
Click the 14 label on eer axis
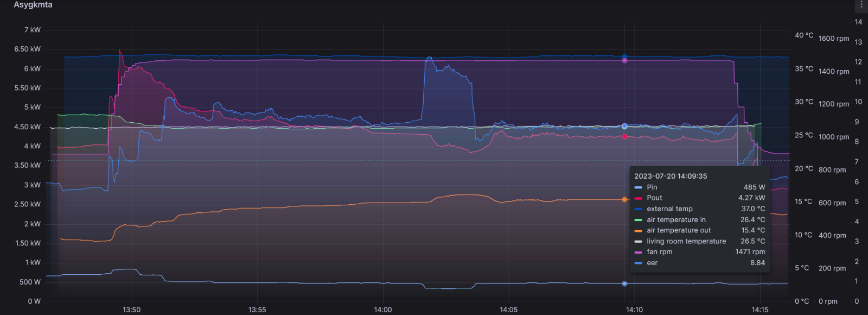click(x=858, y=22)
